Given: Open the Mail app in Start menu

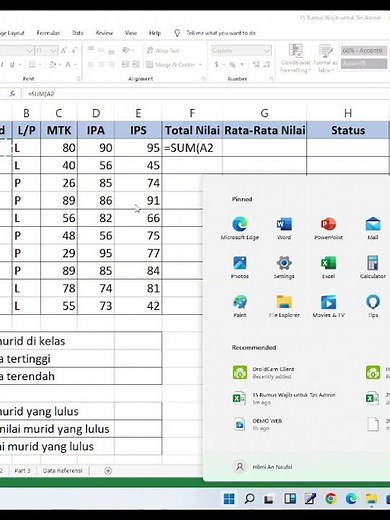Looking at the screenshot, I should (373, 228).
